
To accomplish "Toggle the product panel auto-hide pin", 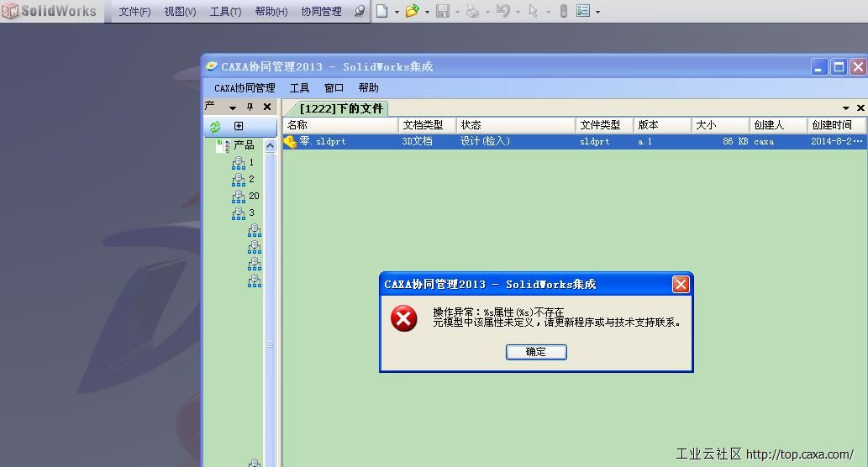I will pos(250,108).
